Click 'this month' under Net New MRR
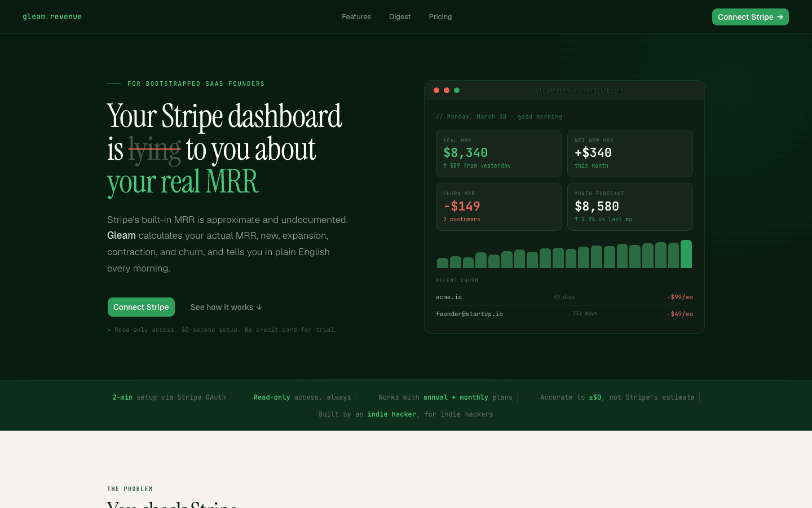The width and height of the screenshot is (812, 508). [592, 165]
